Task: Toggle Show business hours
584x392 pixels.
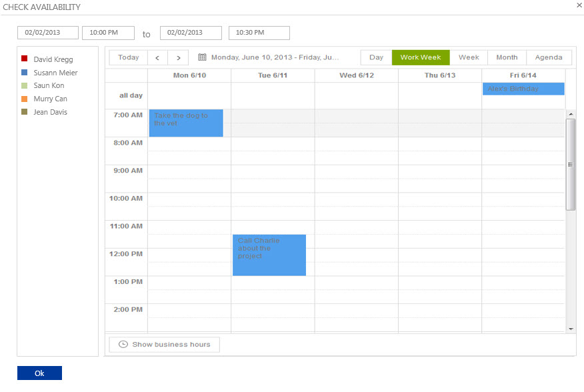Action: click(x=164, y=344)
